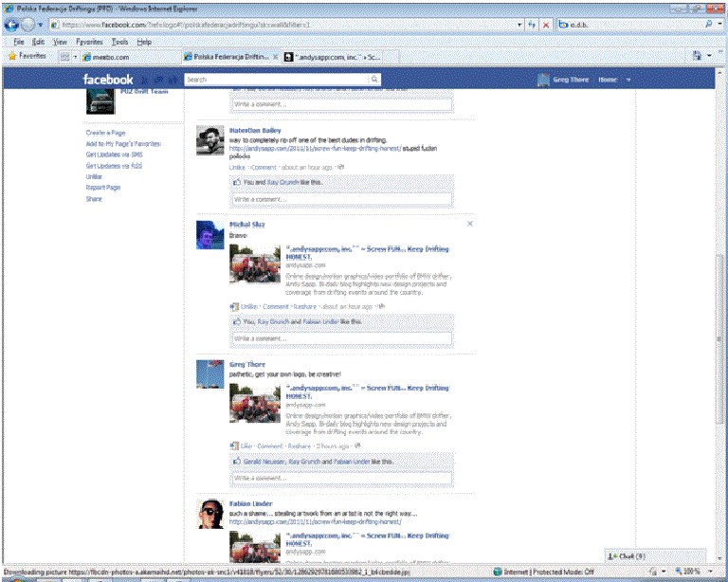This screenshot has width=728, height=582.
Task: Open the andysapp.com link in NateDon Bailey's post
Action: coord(316,149)
